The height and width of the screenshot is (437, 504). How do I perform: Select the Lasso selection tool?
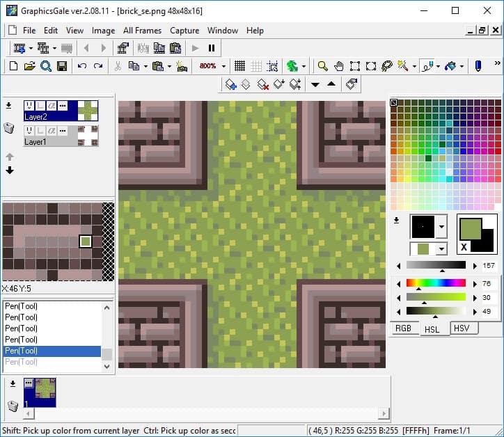point(387,66)
